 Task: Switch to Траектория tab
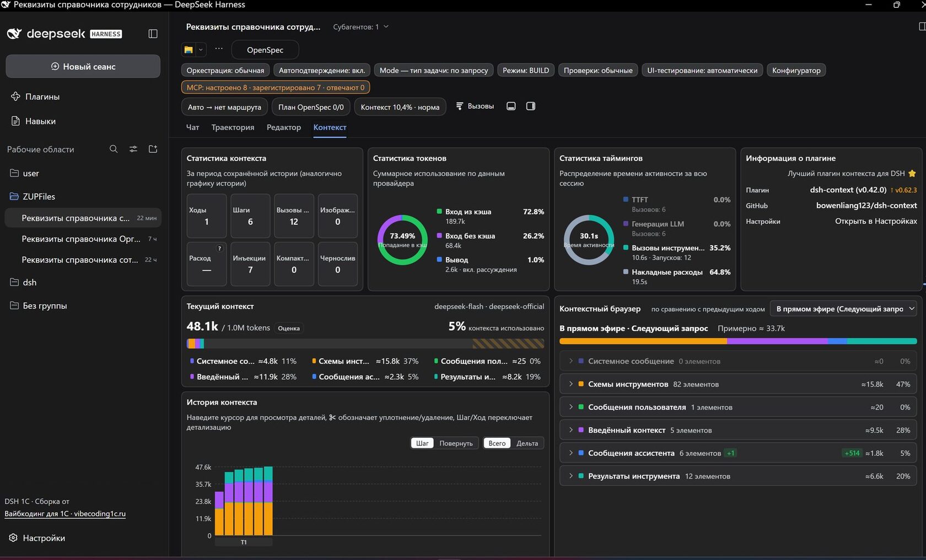point(233,127)
